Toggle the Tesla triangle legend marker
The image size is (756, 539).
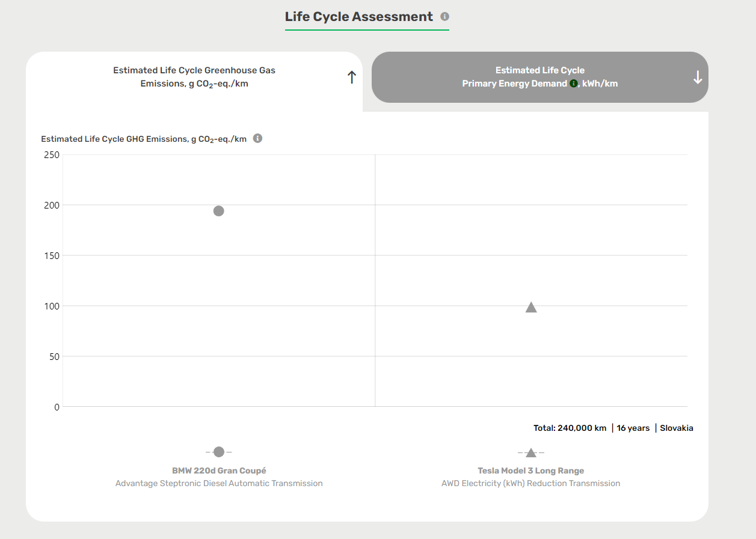tap(531, 452)
